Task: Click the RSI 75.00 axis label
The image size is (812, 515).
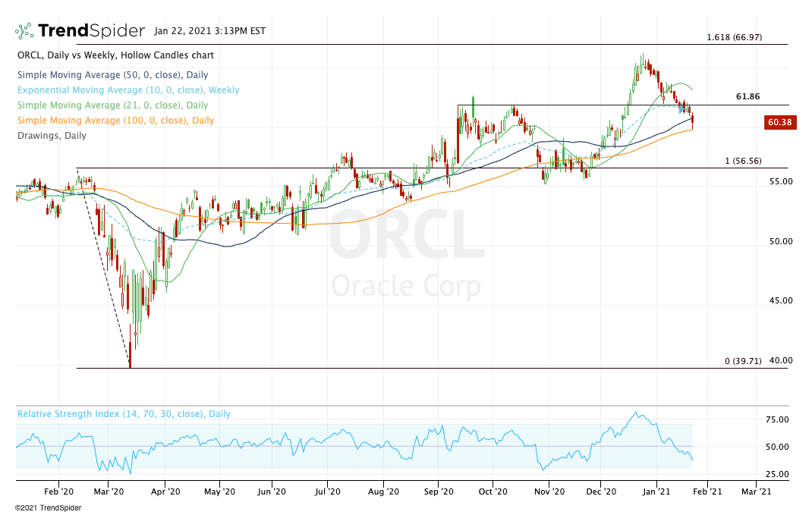Action: tap(777, 419)
